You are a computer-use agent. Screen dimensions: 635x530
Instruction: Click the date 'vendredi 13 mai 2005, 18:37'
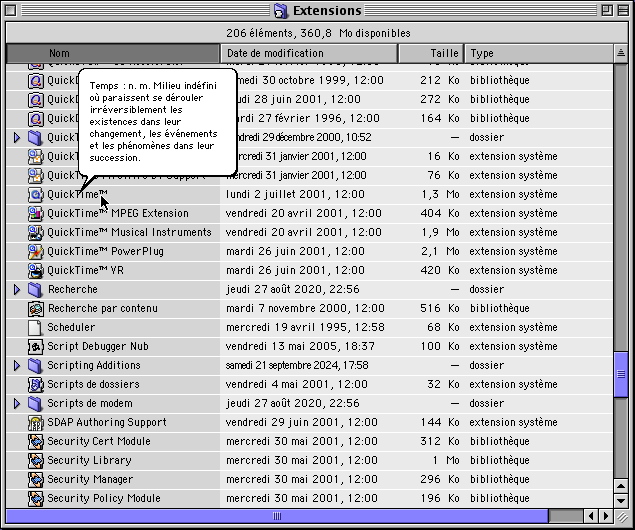(300, 347)
